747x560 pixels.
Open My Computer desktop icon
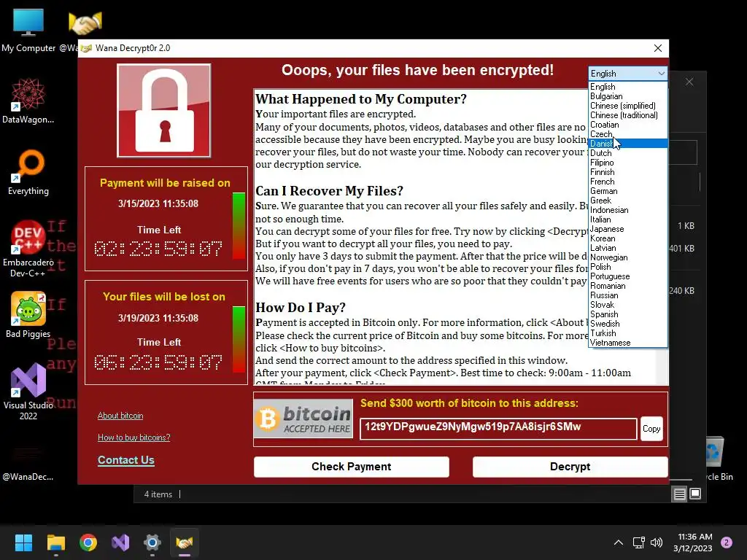pos(28,29)
